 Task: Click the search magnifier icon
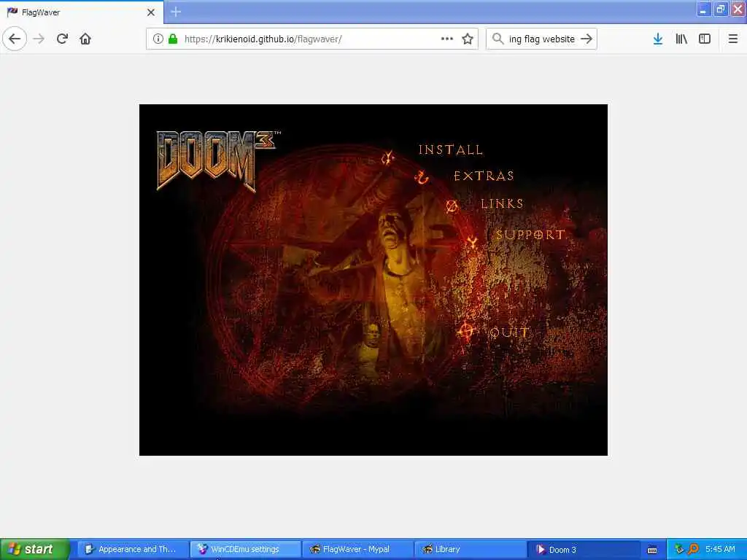tap(498, 39)
